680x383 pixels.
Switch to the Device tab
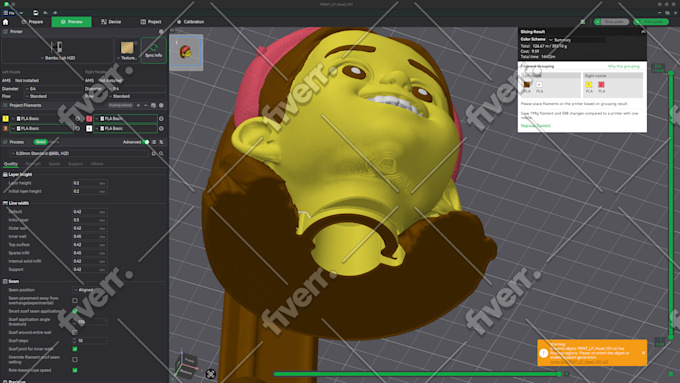pyautogui.click(x=111, y=22)
